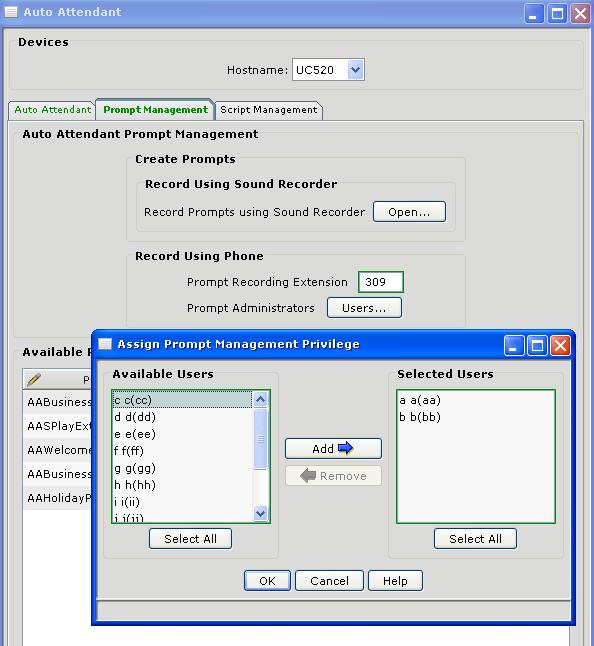The width and height of the screenshot is (594, 646).
Task: Select a a(aa) in Selected Users
Action: click(476, 400)
